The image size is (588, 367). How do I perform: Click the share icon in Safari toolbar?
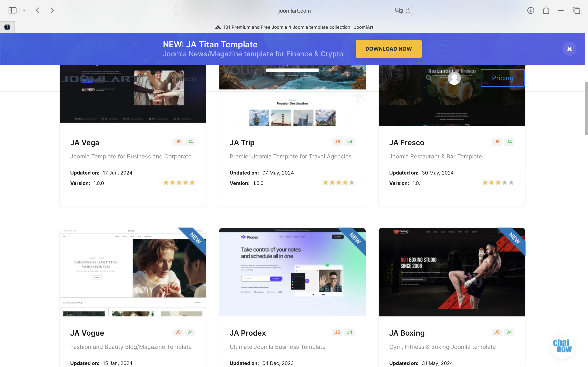tap(546, 10)
